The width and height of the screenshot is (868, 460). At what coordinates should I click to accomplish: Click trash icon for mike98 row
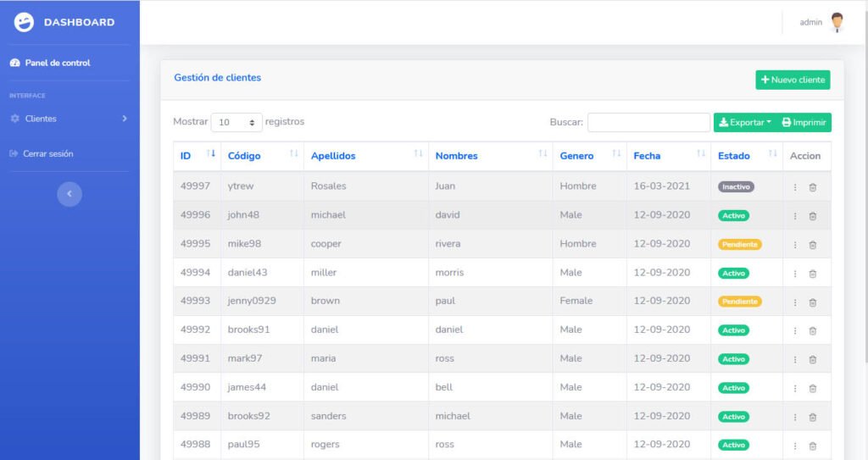click(813, 245)
